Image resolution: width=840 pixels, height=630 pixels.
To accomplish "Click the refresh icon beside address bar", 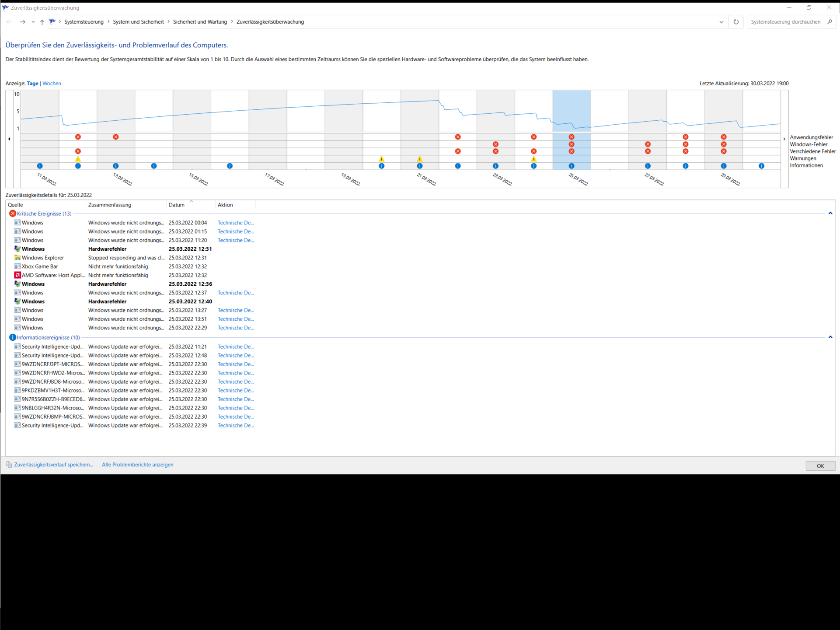I will (x=736, y=22).
